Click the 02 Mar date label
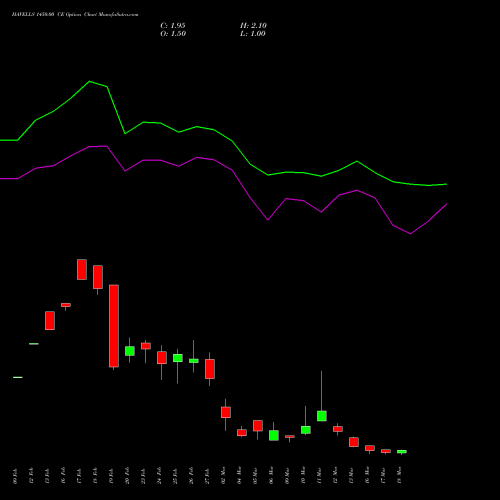This screenshot has width=500, height=500. coord(223,476)
